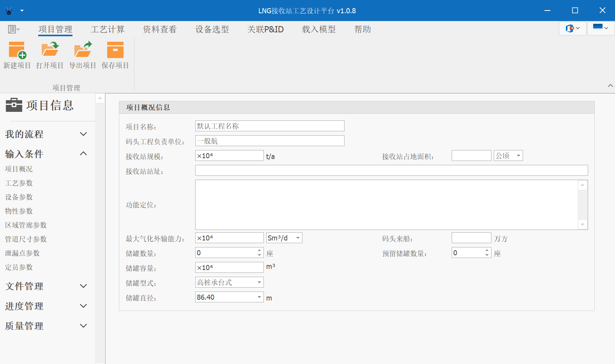Open the 关联P&ID tab
This screenshot has height=364, width=615.
coord(265,29)
